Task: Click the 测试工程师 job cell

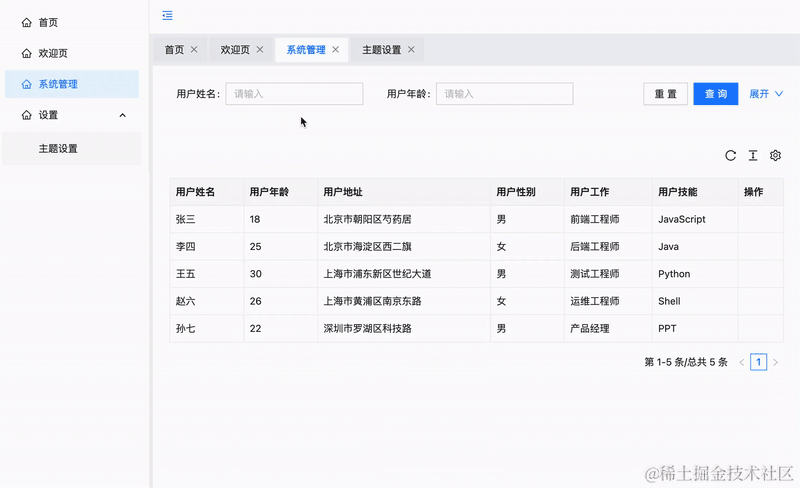Action: coord(608,274)
